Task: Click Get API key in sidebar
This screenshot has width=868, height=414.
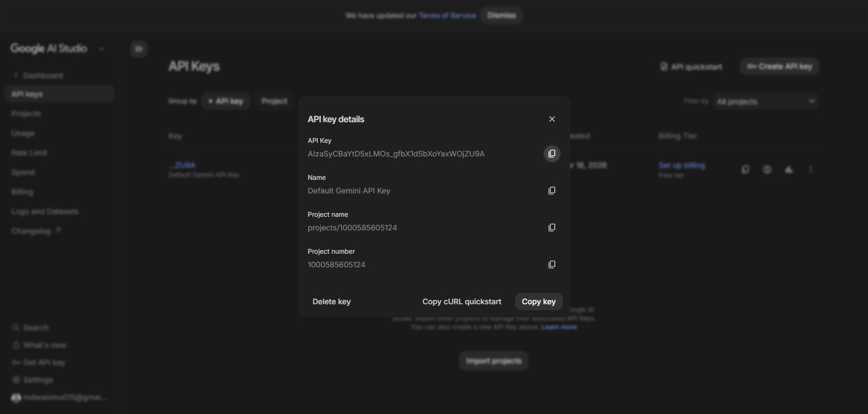Action: click(x=39, y=362)
